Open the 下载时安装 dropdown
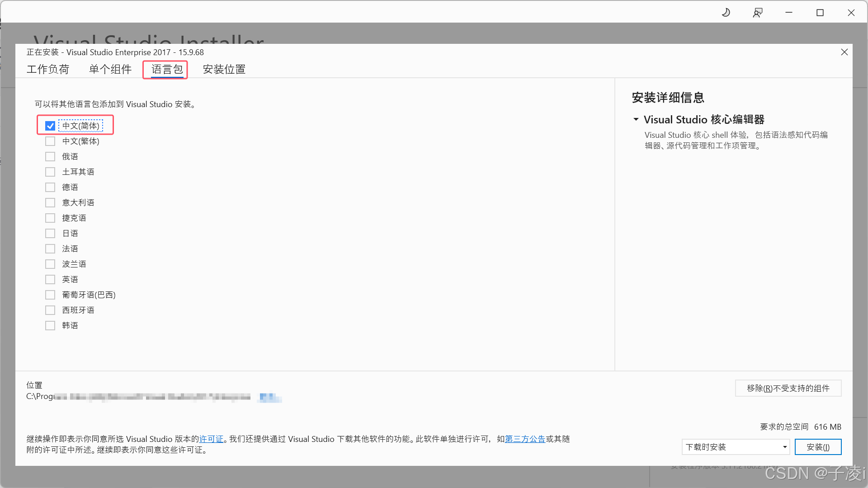 (x=735, y=447)
